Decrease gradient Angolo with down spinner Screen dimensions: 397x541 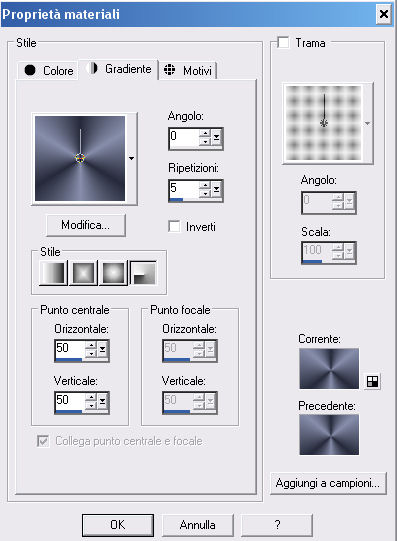click(x=205, y=142)
